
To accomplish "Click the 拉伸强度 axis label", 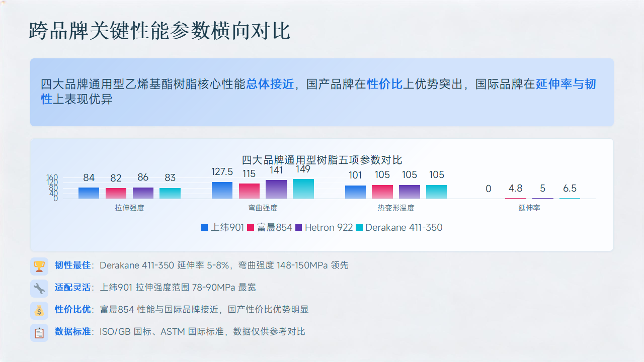I will pyautogui.click(x=129, y=208).
